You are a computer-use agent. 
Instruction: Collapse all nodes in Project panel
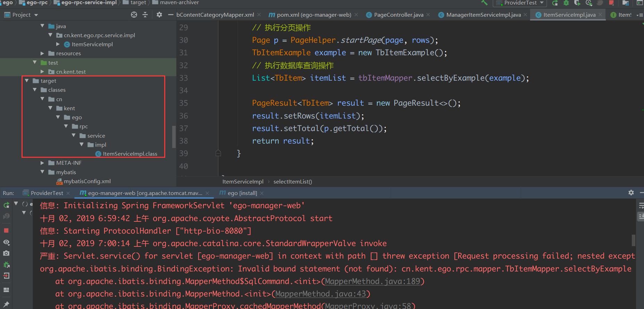click(145, 15)
